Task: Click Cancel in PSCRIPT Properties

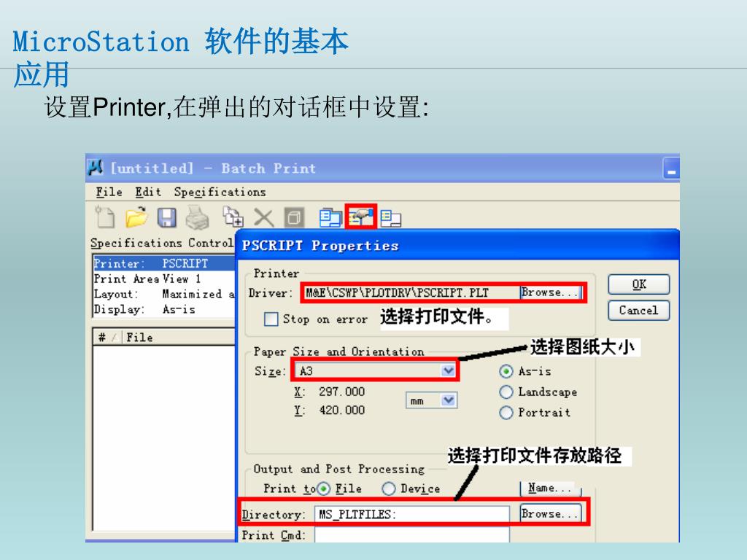Action: [639, 310]
